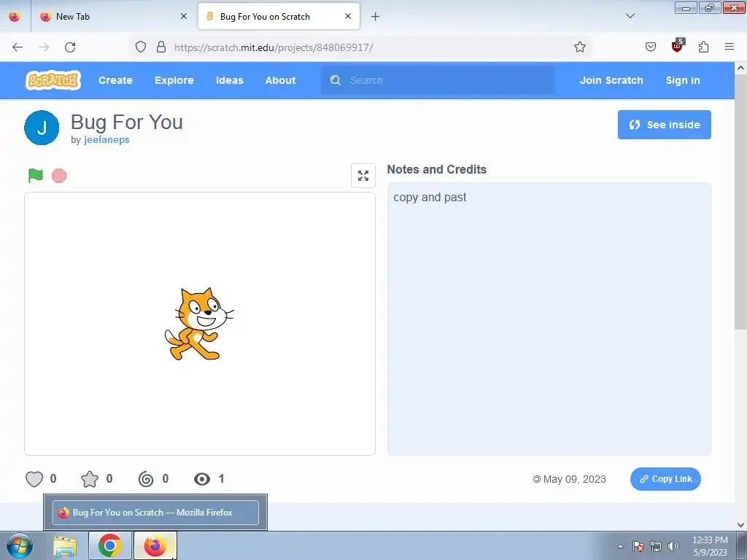The height and width of the screenshot is (560, 747).
Task: Open jeelaneps profile avatar
Action: pyautogui.click(x=42, y=128)
